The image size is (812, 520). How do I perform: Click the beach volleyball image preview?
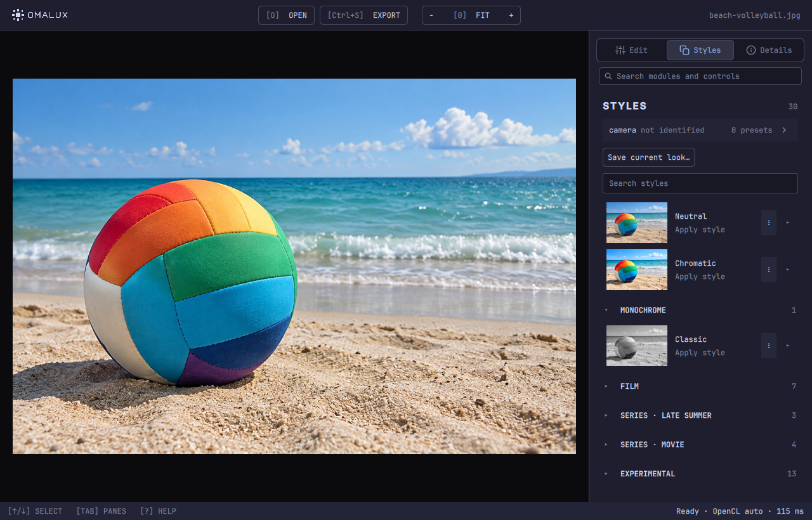pyautogui.click(x=294, y=266)
